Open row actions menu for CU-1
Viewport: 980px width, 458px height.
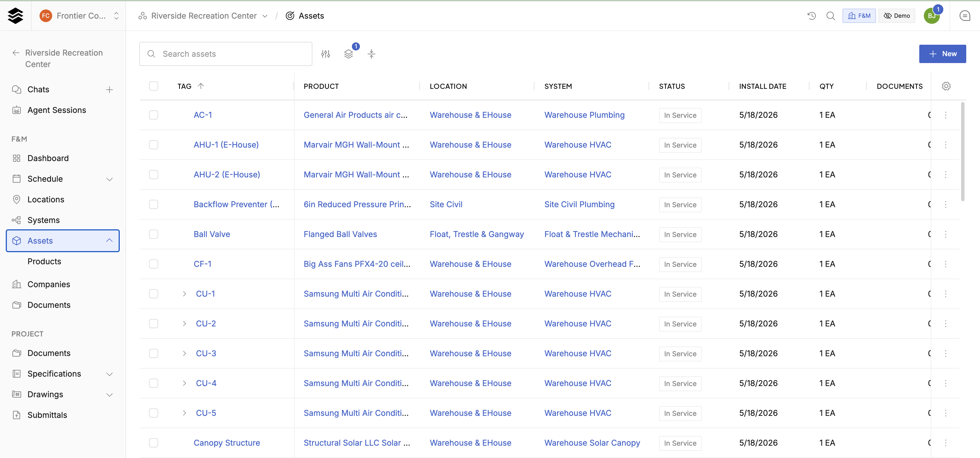(945, 294)
